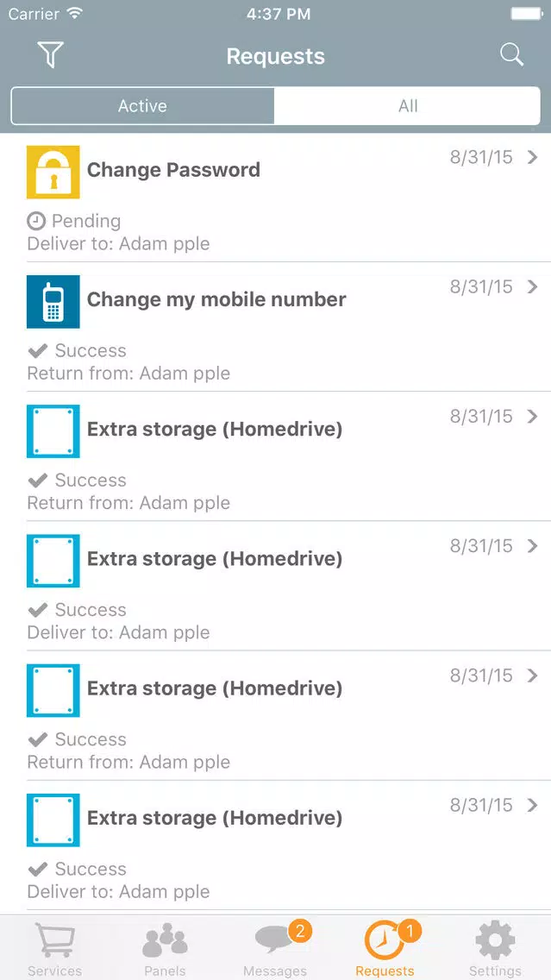
Task: Open the Change Password request title
Action: 173,170
